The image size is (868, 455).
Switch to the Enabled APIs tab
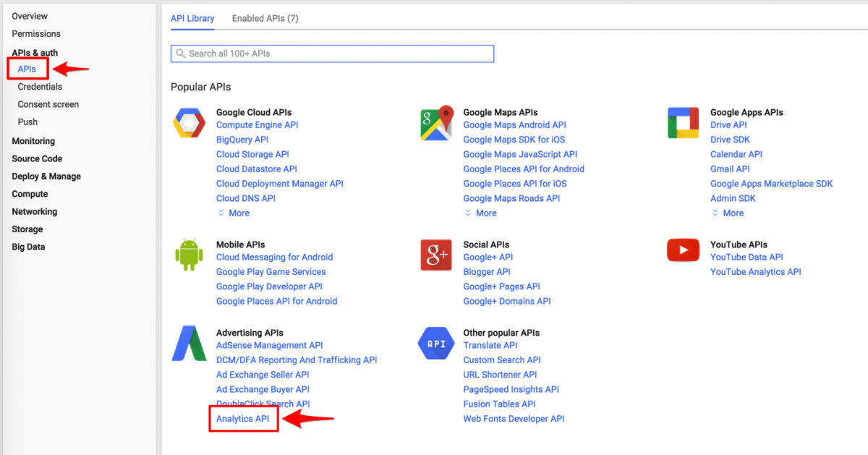[x=265, y=18]
